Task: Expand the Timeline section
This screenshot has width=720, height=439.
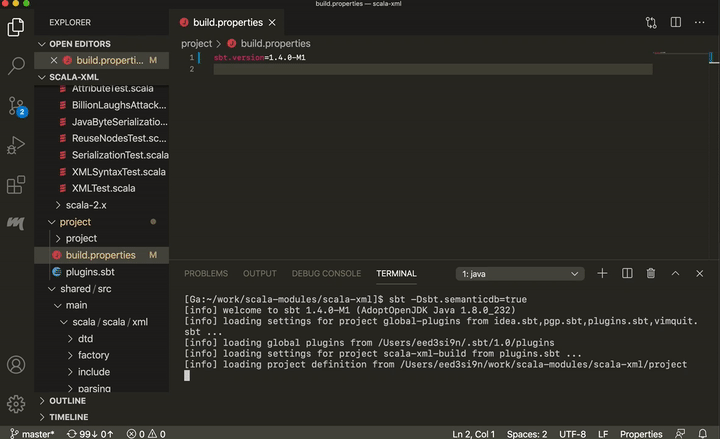Action: [x=101, y=417]
